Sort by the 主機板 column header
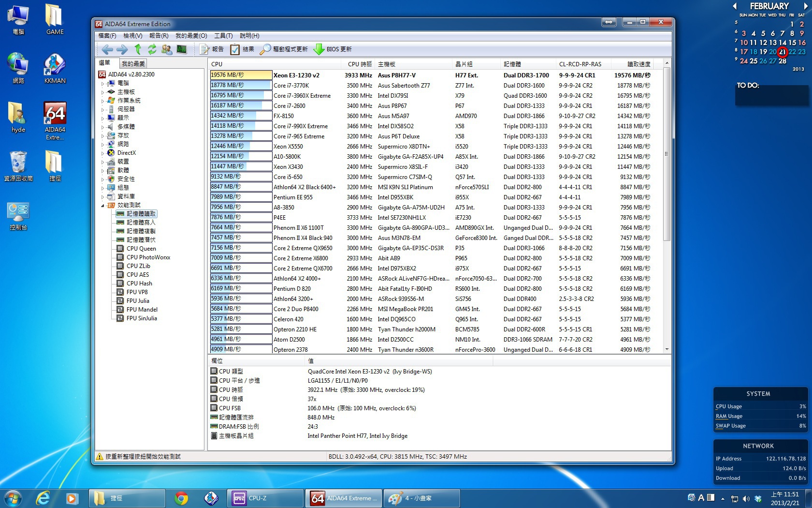The image size is (812, 508). tap(414, 64)
